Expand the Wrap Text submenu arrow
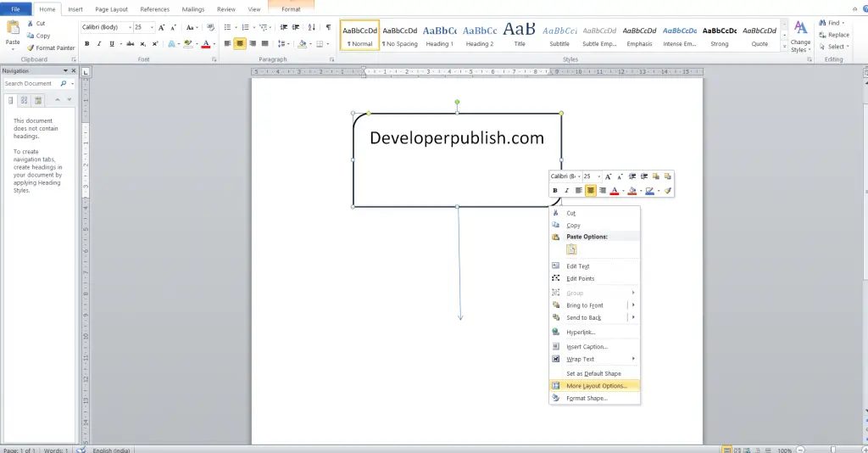Screen dimensions: 868x453 (x=633, y=359)
